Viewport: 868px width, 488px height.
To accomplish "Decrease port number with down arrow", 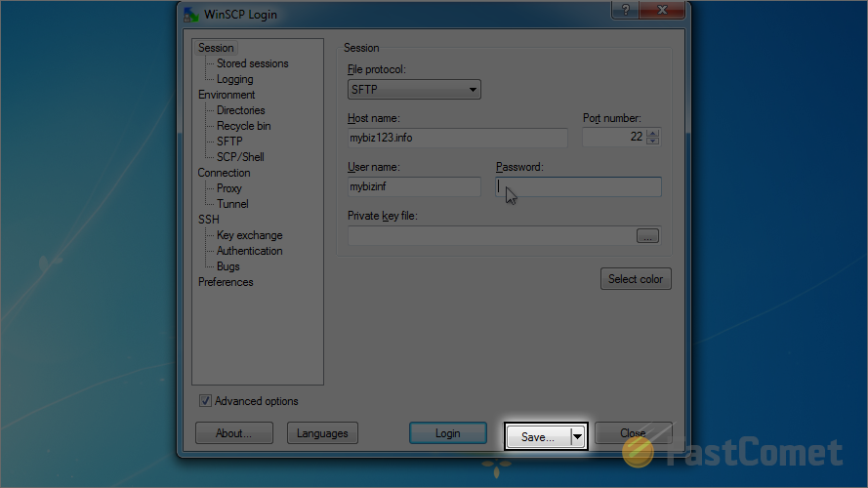I will pyautogui.click(x=652, y=142).
